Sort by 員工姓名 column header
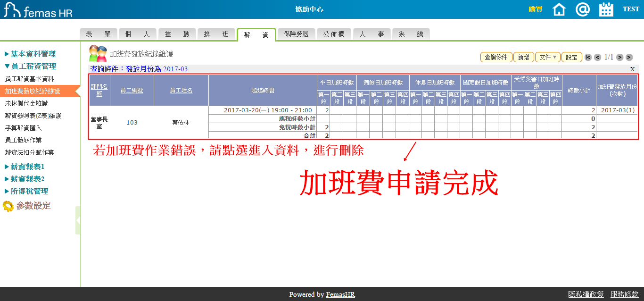This screenshot has width=644, height=301. point(181,90)
